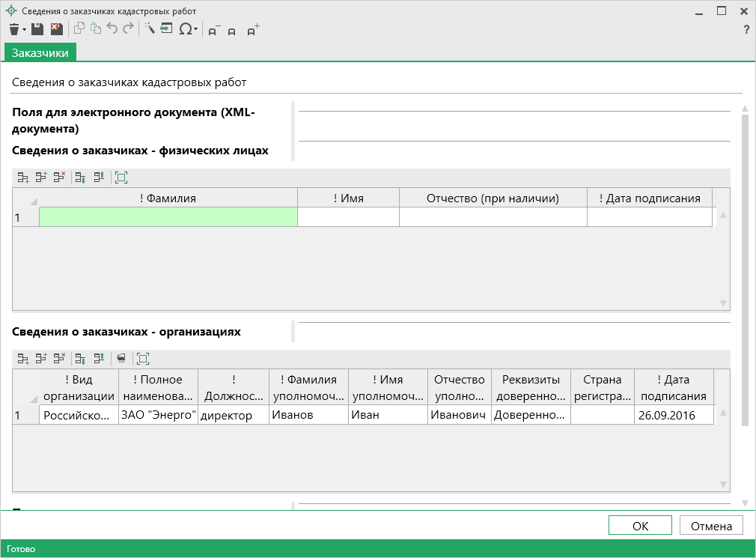Open the Omega special symbols dropdown

[x=196, y=30]
